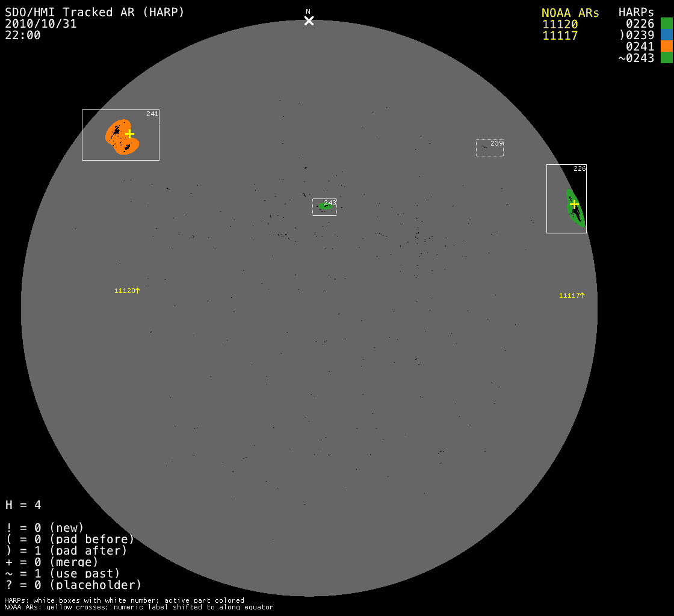The height and width of the screenshot is (616, 674).
Task: Click the "H = 4" count text
Action: click(23, 505)
